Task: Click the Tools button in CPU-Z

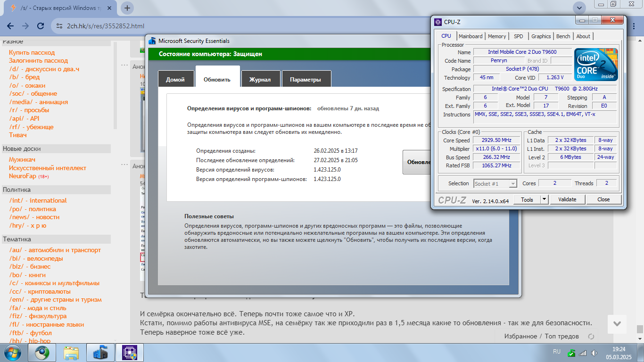Action: [x=527, y=199]
